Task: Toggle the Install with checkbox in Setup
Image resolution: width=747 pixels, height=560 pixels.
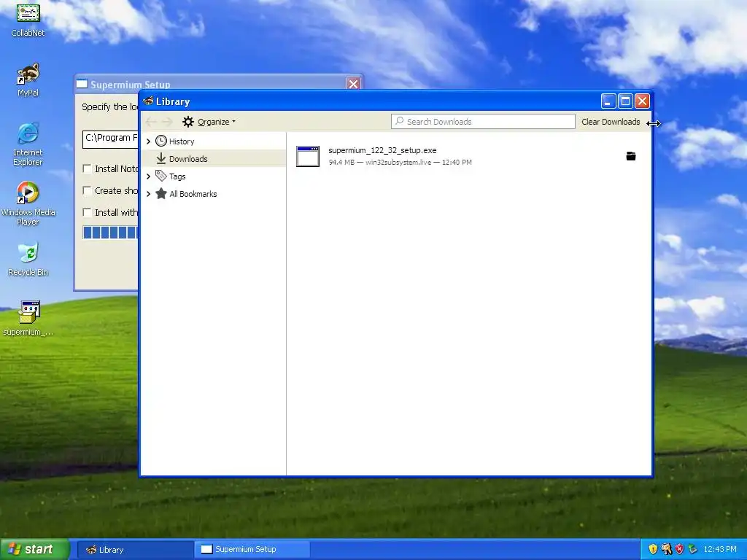Action: click(x=87, y=212)
